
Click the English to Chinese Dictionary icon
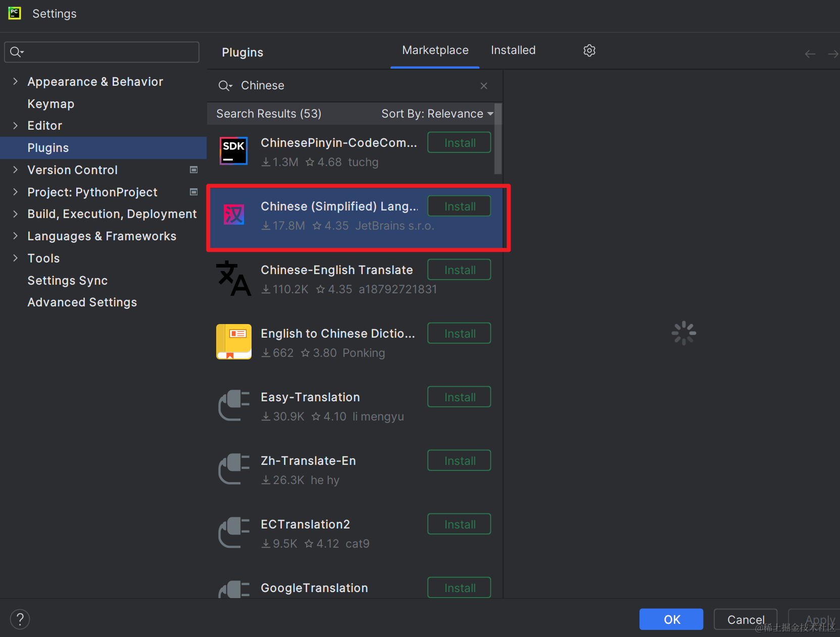[x=234, y=342]
